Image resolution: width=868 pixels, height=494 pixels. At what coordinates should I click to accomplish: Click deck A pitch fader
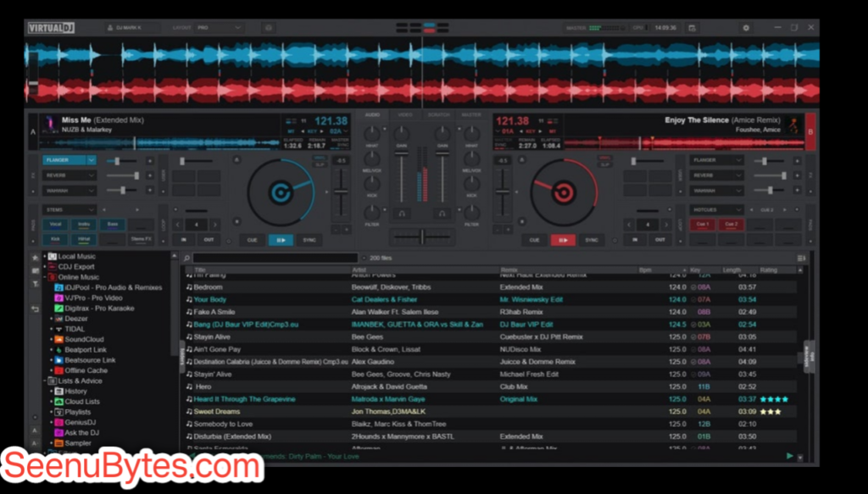pos(341,192)
